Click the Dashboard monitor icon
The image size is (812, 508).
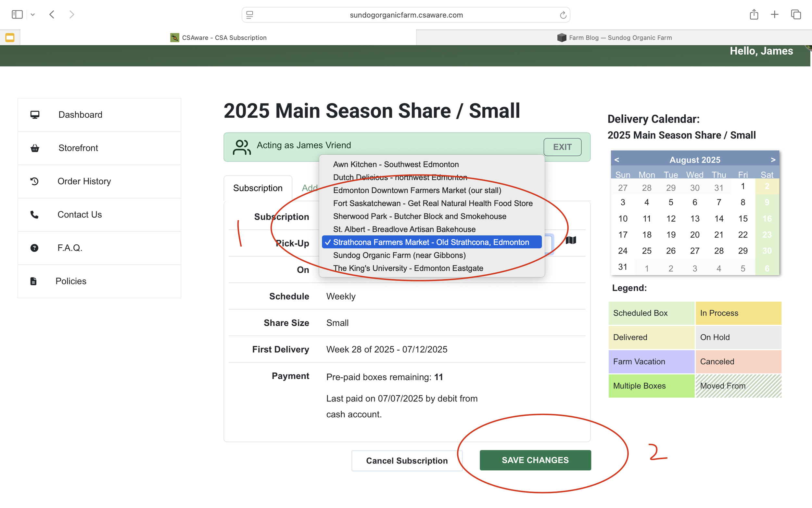coord(34,115)
